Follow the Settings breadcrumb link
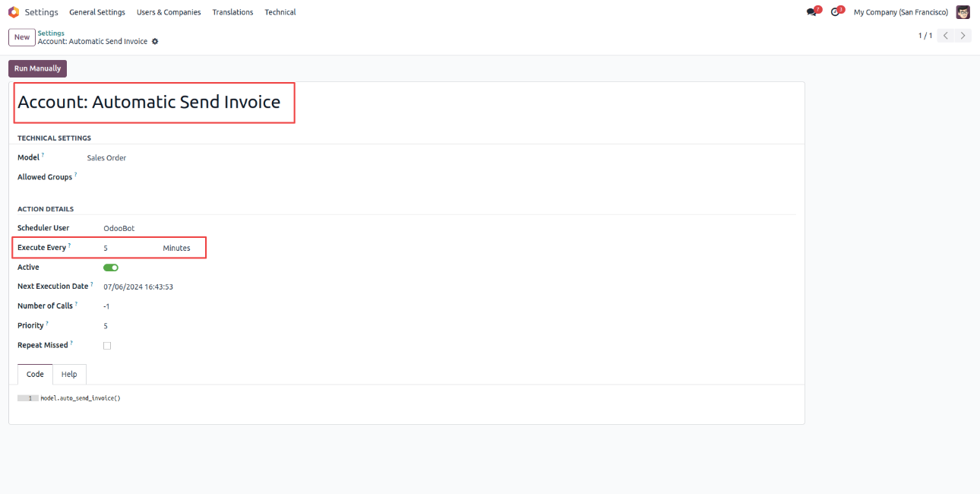This screenshot has height=494, width=980. [51, 33]
